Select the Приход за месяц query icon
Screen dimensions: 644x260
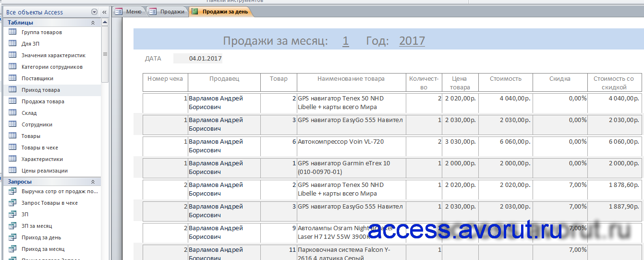click(x=12, y=249)
